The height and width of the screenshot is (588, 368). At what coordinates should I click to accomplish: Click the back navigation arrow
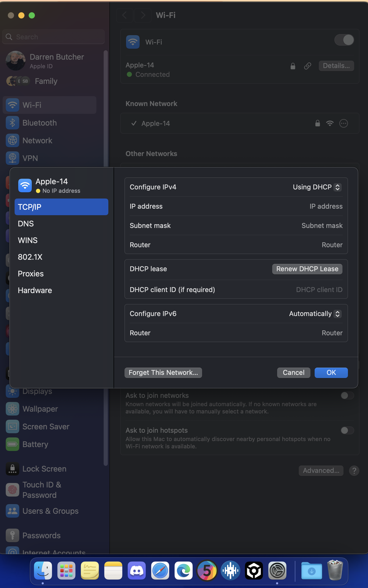point(124,15)
